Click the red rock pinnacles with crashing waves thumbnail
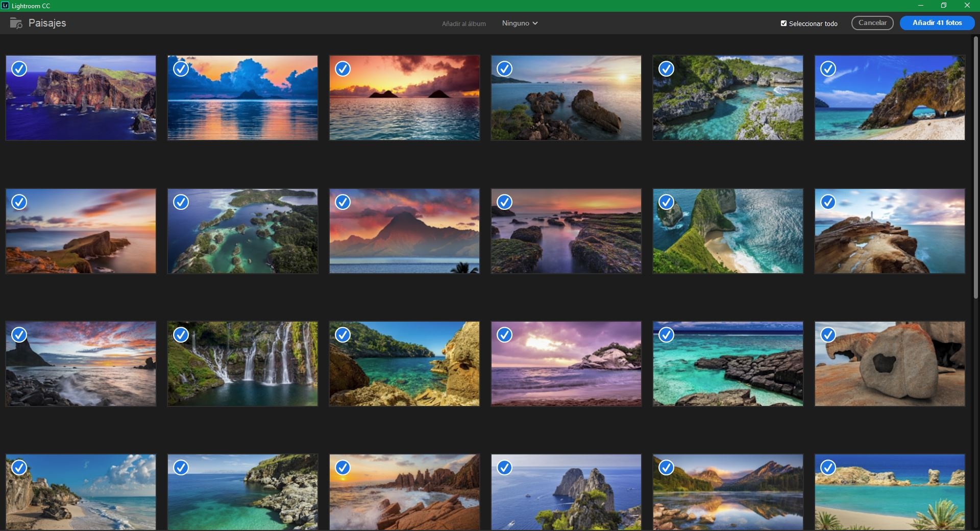Screen dimensions: 980x531 [404, 493]
